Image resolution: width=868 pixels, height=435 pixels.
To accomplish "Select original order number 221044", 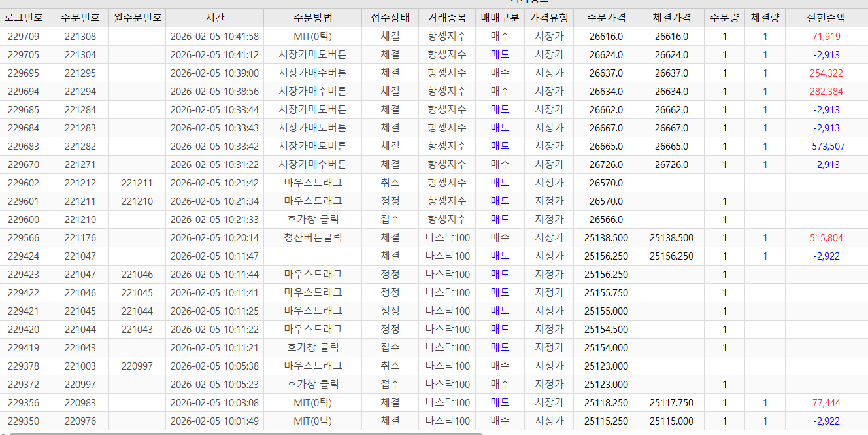I will (137, 311).
